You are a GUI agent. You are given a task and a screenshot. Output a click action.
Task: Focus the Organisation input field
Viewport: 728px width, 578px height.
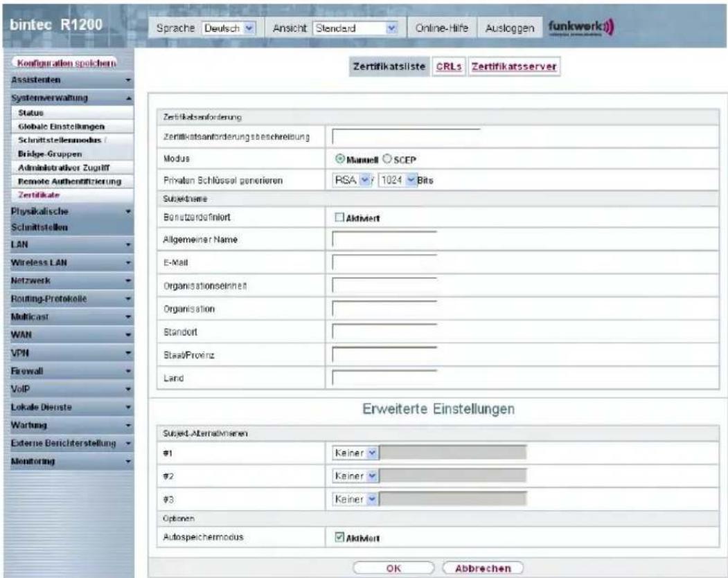tap(384, 309)
